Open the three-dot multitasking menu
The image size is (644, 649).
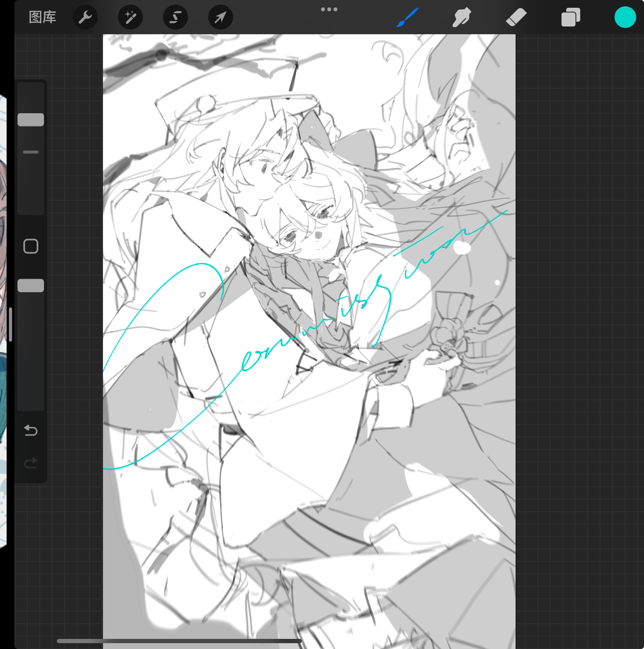tap(329, 9)
